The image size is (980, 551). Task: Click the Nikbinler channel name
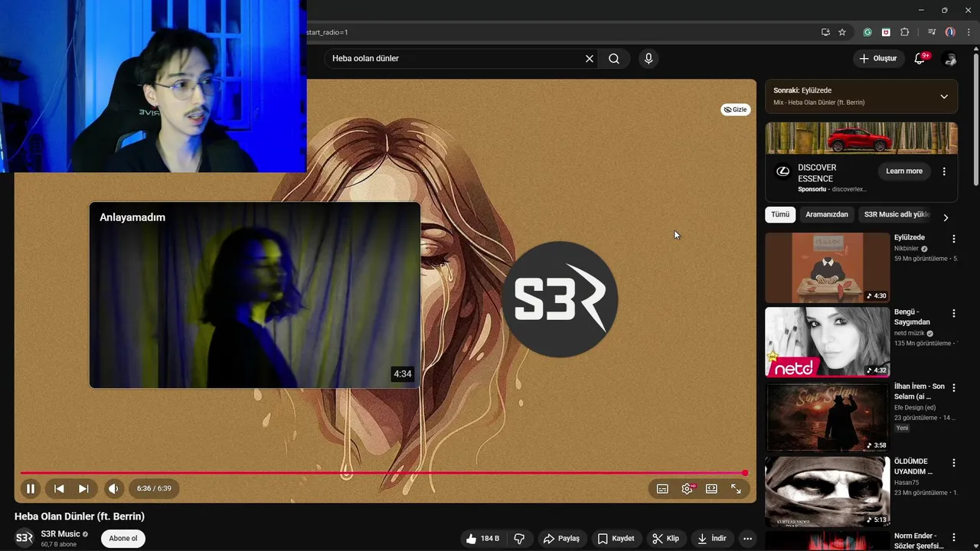pyautogui.click(x=906, y=249)
